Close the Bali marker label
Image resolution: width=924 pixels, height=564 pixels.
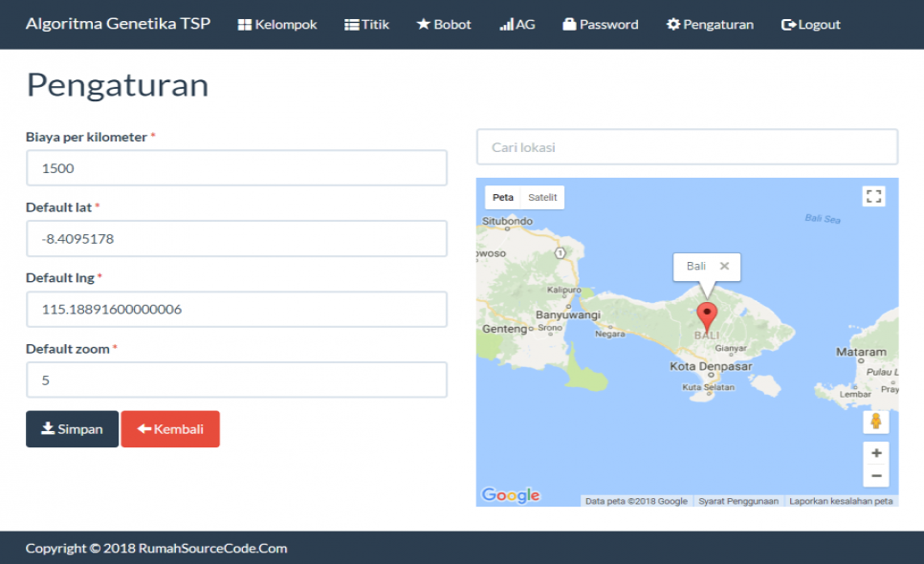pyautogui.click(x=725, y=267)
